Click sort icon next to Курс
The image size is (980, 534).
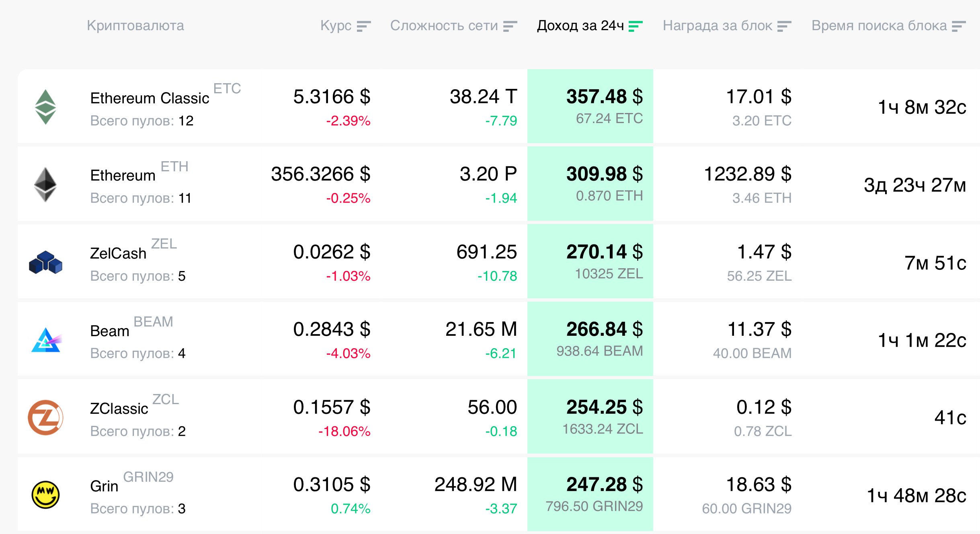pyautogui.click(x=363, y=26)
